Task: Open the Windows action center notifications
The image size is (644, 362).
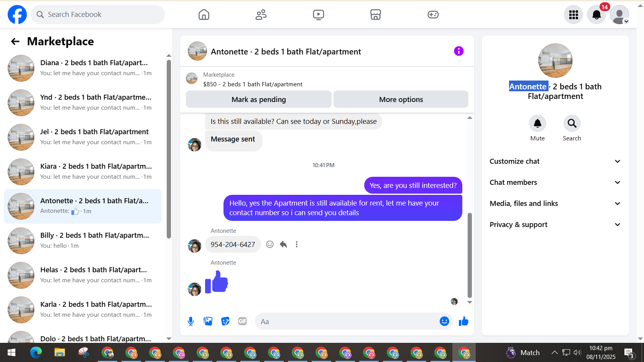Action: (x=629, y=353)
